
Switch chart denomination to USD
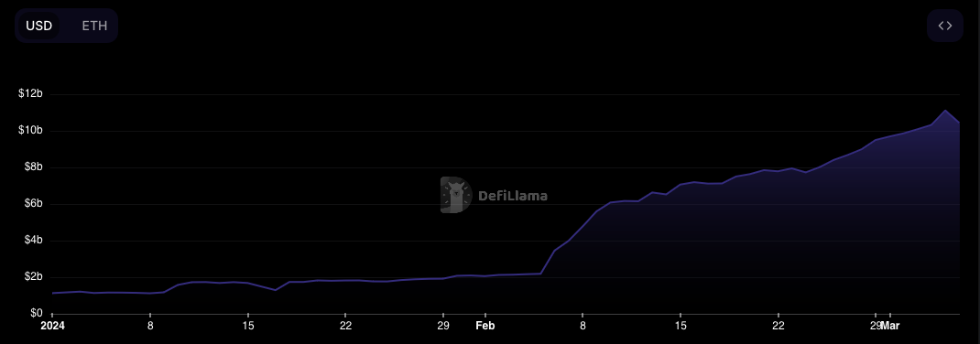coord(38,26)
